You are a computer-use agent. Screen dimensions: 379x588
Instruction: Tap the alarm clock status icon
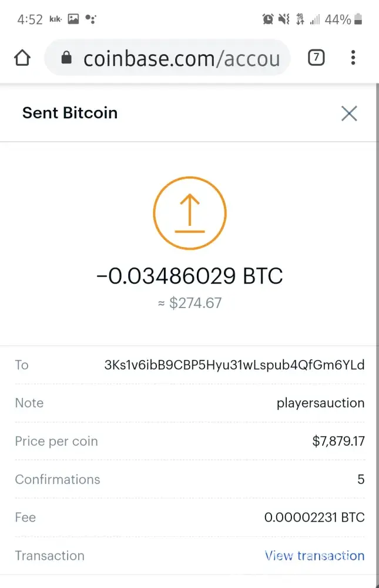click(x=268, y=19)
